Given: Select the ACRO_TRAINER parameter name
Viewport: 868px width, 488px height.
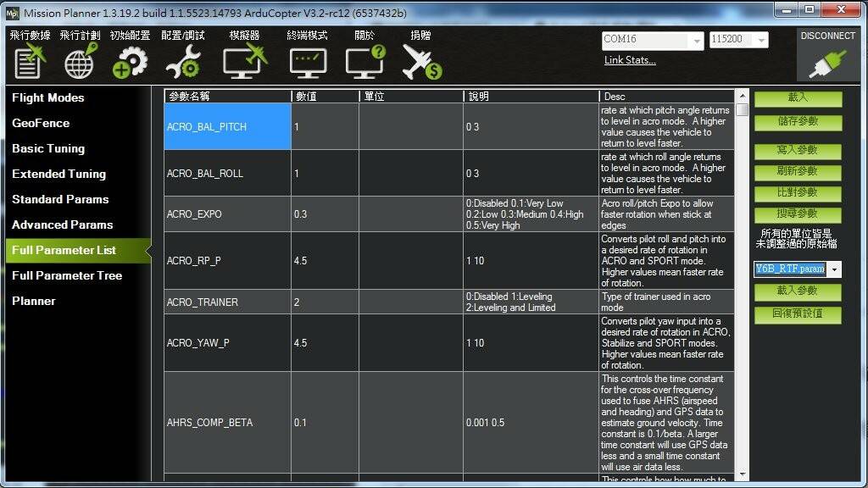Looking at the screenshot, I should pos(227,302).
